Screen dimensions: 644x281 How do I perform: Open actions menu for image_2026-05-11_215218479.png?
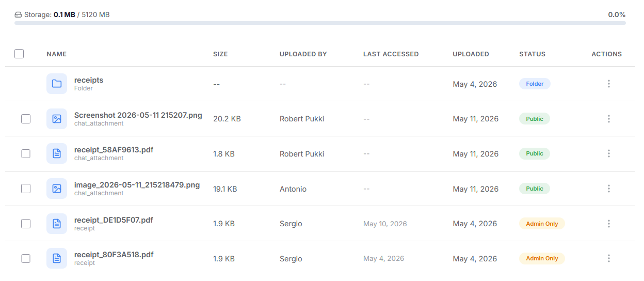609,189
